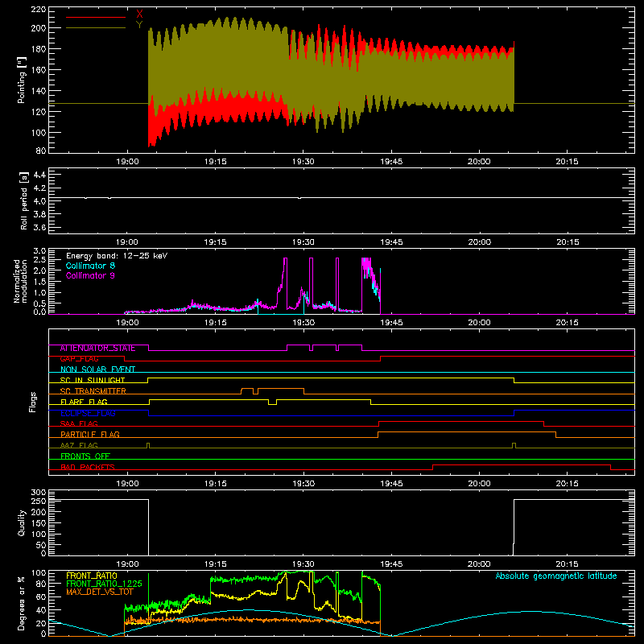Viewport: 644px width, 644px height.
Task: Click the 1.5 tick on Normalized modulation axis
Action: click(39, 282)
